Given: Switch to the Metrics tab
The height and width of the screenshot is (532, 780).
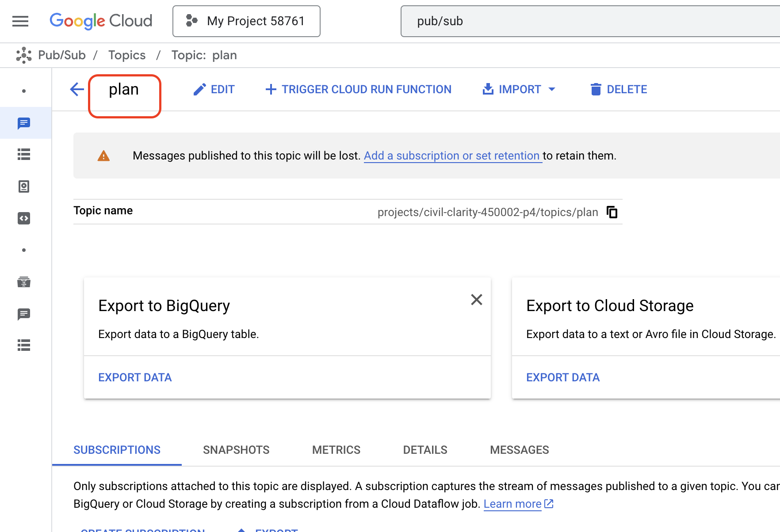Looking at the screenshot, I should [x=336, y=450].
